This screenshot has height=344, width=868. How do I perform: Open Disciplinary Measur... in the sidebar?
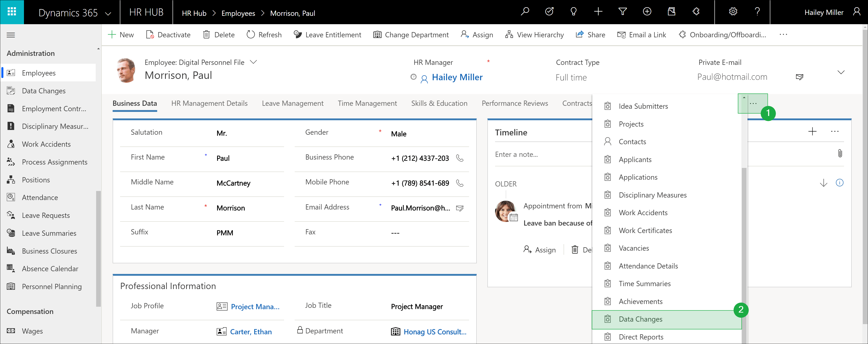(x=48, y=126)
